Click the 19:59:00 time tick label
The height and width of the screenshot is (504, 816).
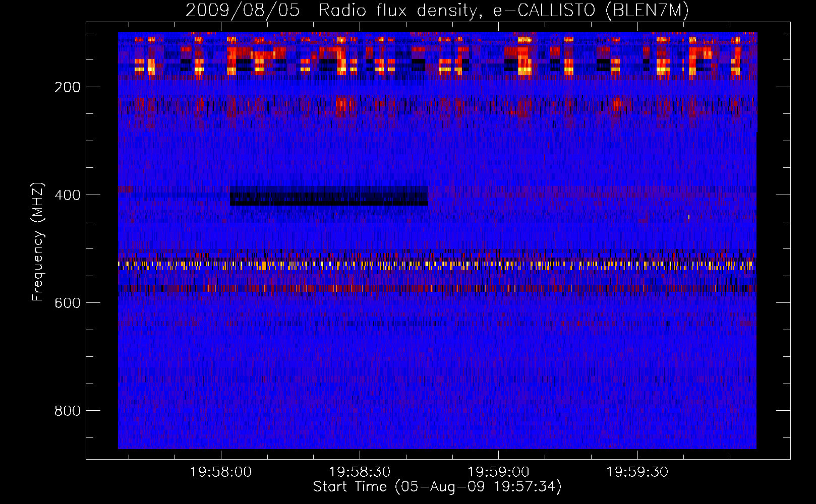coord(498,472)
